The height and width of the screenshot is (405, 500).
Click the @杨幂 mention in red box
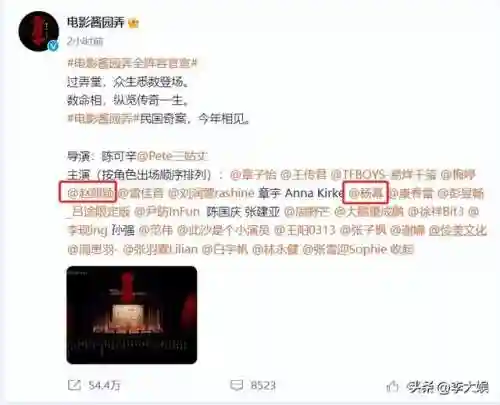[x=366, y=193]
